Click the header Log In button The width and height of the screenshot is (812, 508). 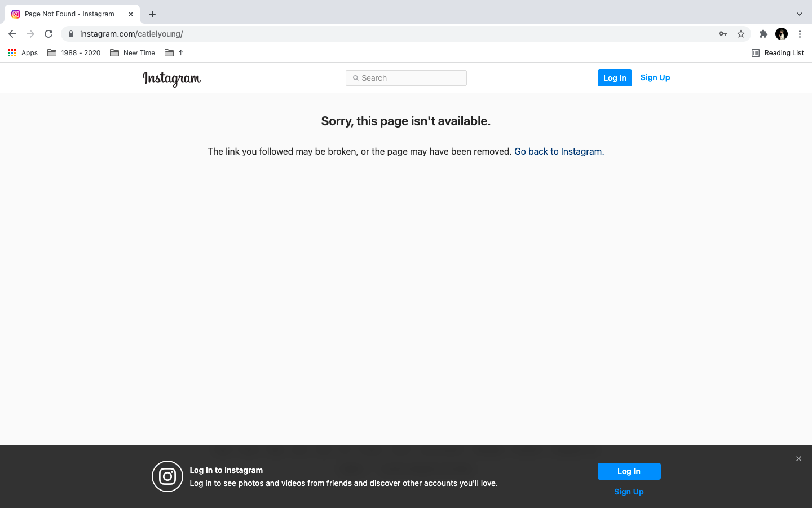pos(615,78)
